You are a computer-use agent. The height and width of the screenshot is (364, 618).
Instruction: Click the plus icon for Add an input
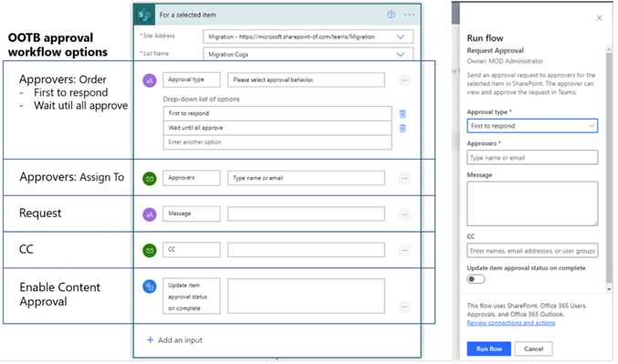point(151,340)
